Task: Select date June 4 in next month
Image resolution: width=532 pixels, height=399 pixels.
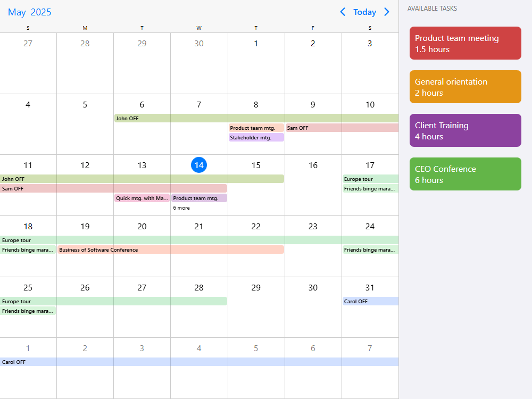Action: 199,348
